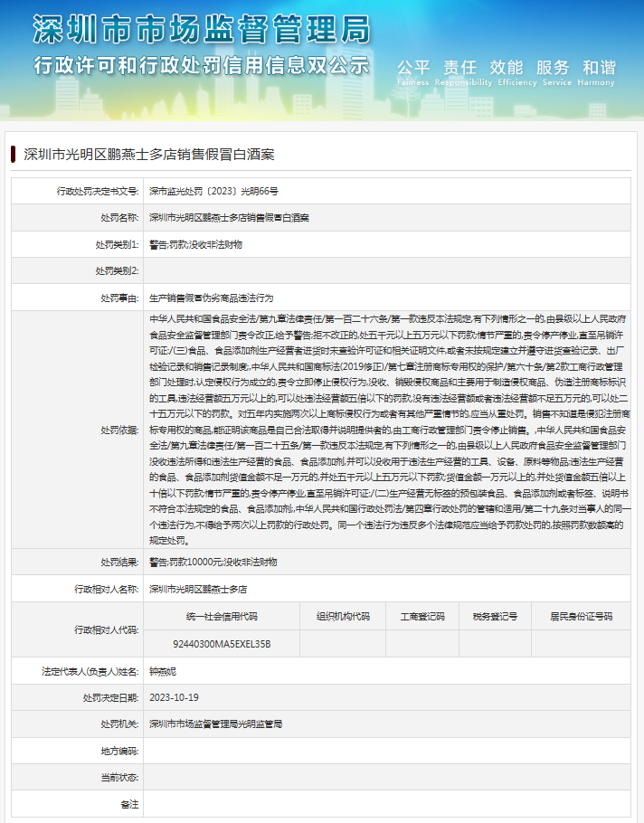Image resolution: width=644 pixels, height=823 pixels.
Task: Click the slogan word 公平 Fairness
Action: pyautogui.click(x=413, y=72)
